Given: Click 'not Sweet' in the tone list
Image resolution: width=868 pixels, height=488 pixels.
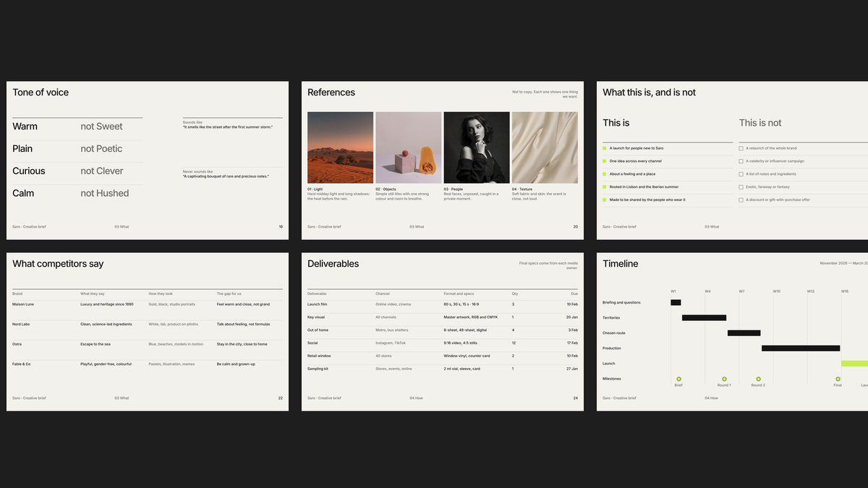Looking at the screenshot, I should coord(102,127).
